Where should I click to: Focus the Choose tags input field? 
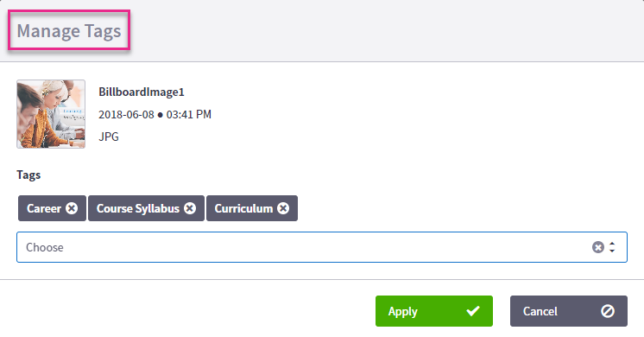pos(322,247)
